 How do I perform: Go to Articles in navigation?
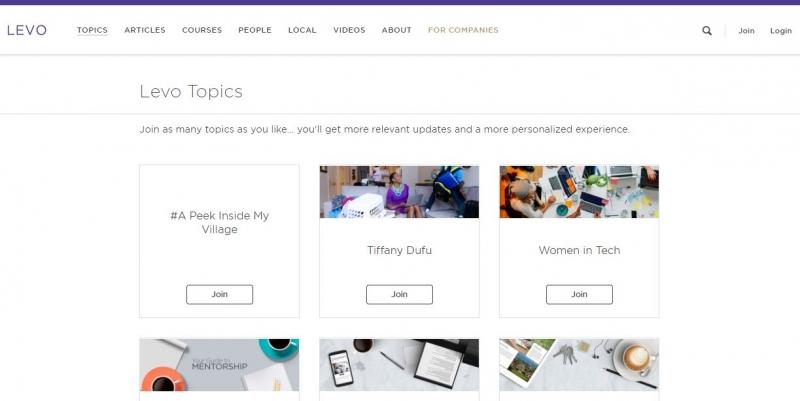point(145,30)
